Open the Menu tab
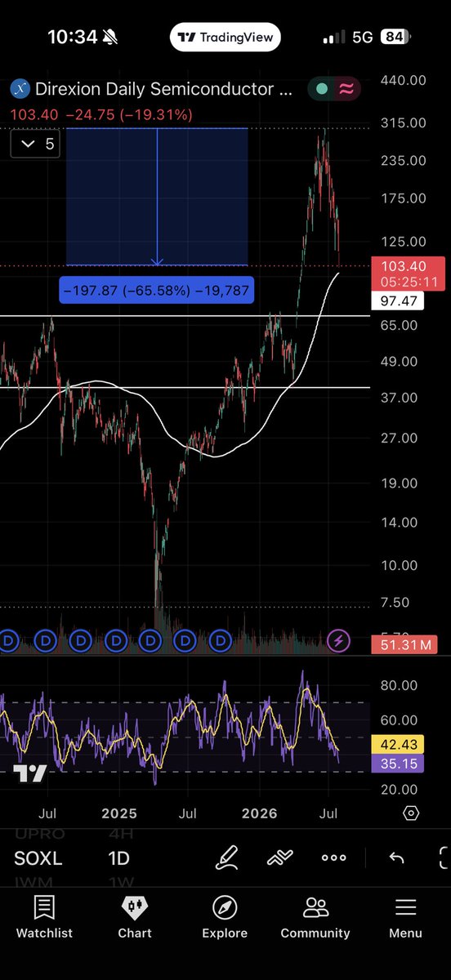 [405, 917]
